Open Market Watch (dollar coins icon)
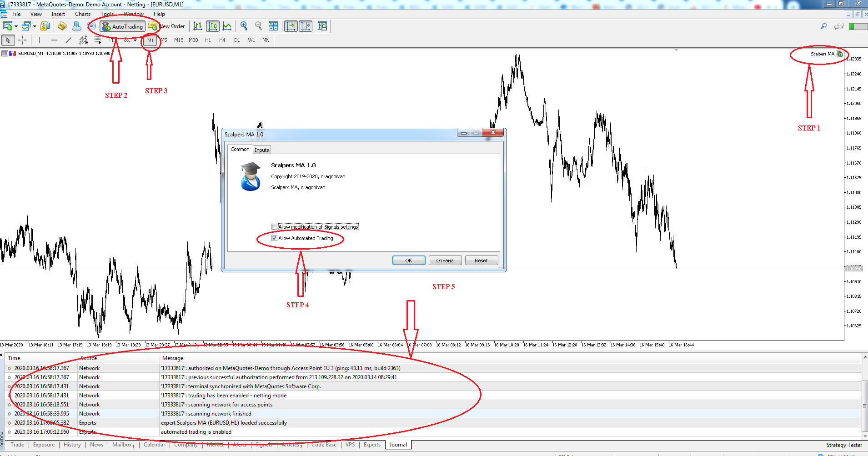 click(45, 26)
